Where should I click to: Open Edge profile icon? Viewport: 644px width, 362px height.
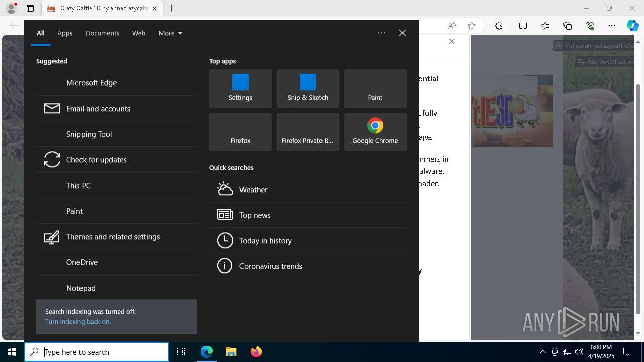[11, 8]
